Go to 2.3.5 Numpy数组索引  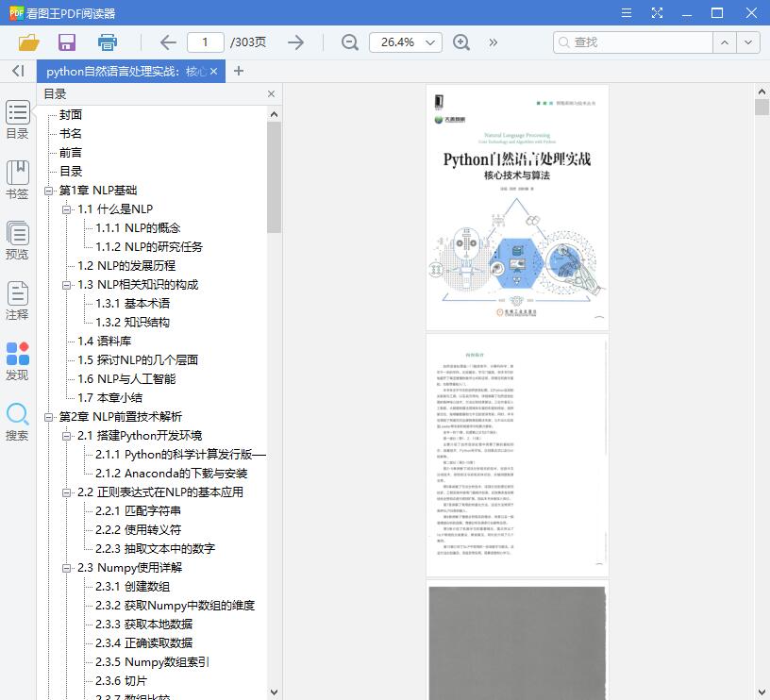coord(152,662)
